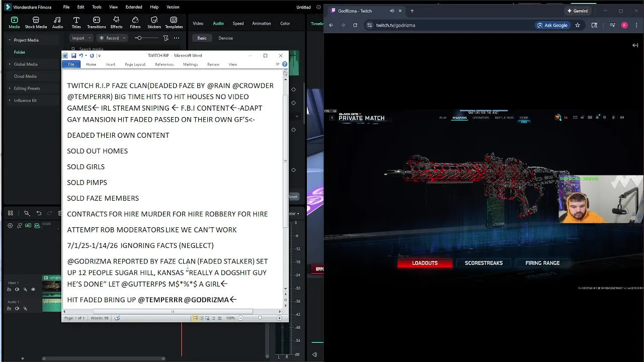Viewport: 644px width, 362px height.
Task: Click the LOADOUTS button in the stream
Action: (425, 263)
